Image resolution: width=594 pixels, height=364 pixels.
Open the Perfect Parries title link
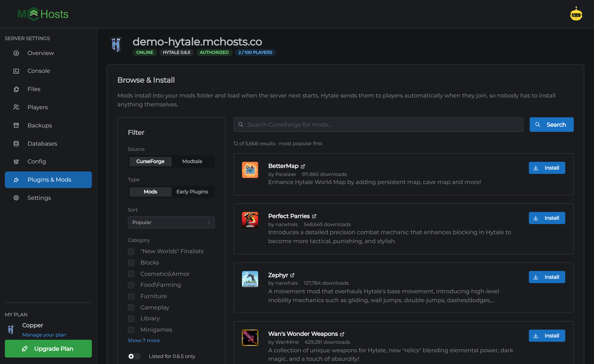tap(289, 216)
